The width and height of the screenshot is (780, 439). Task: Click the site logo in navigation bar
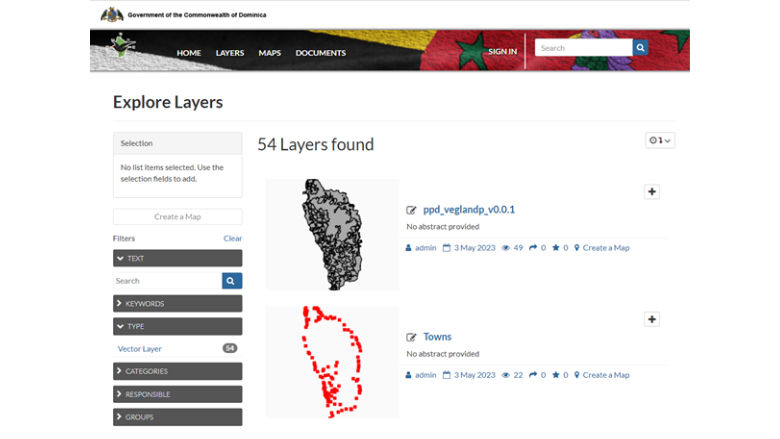[124, 48]
